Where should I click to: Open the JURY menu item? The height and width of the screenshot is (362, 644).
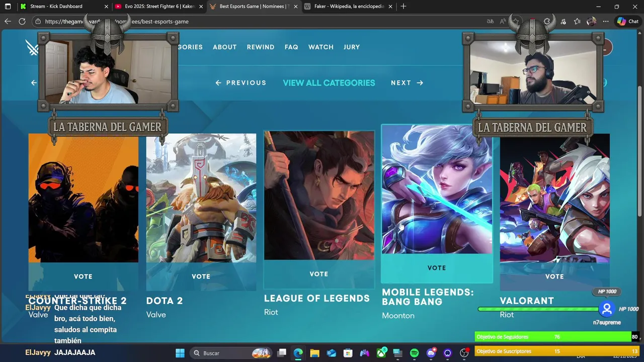point(352,47)
